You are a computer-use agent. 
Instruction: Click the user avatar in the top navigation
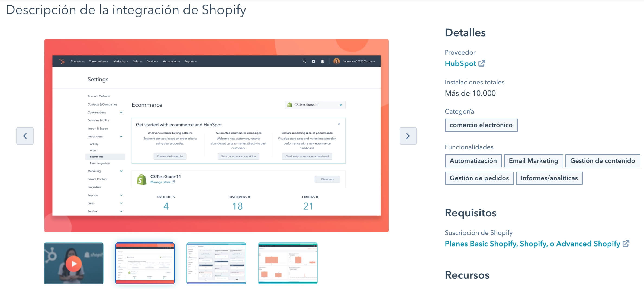pyautogui.click(x=337, y=61)
